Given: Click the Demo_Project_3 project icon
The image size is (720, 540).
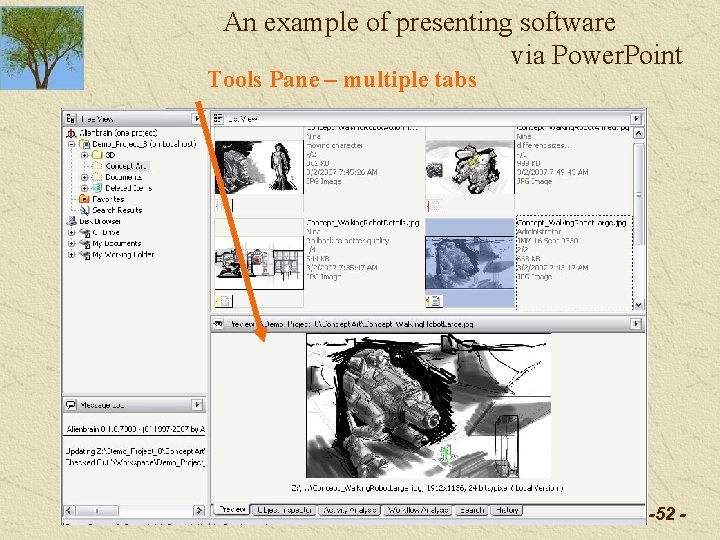Looking at the screenshot, I should [x=84, y=144].
